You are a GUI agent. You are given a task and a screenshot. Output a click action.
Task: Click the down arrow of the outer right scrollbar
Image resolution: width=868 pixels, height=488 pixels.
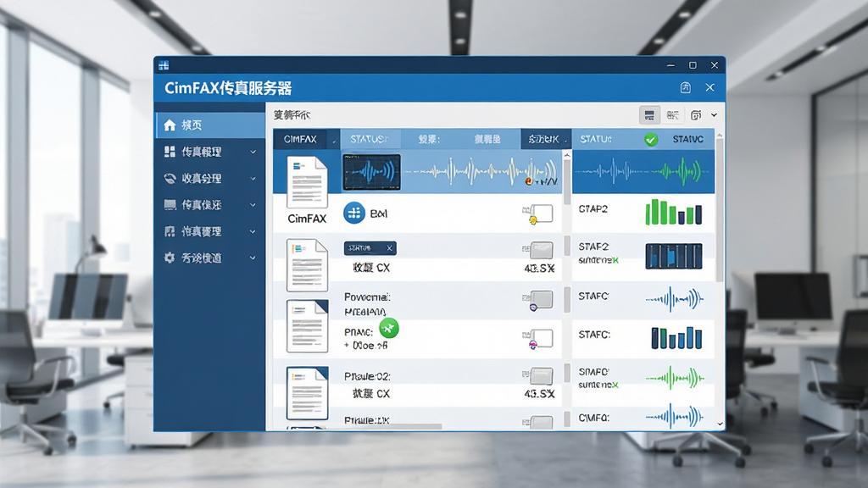coord(720,424)
